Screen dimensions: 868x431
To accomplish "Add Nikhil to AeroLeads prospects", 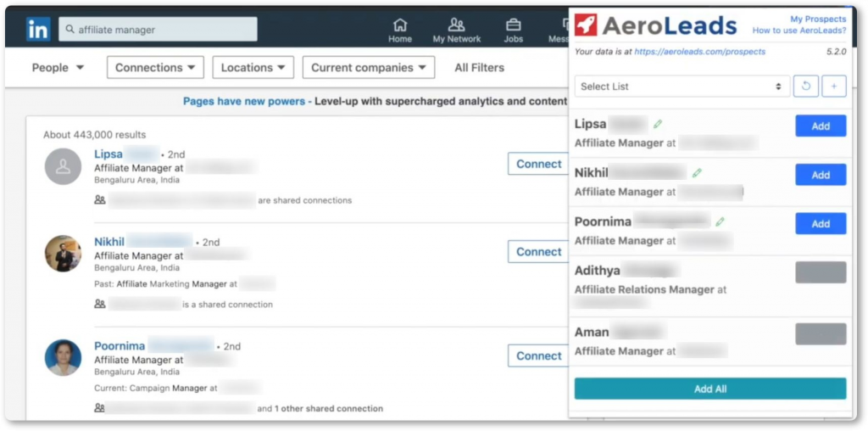I will point(821,175).
